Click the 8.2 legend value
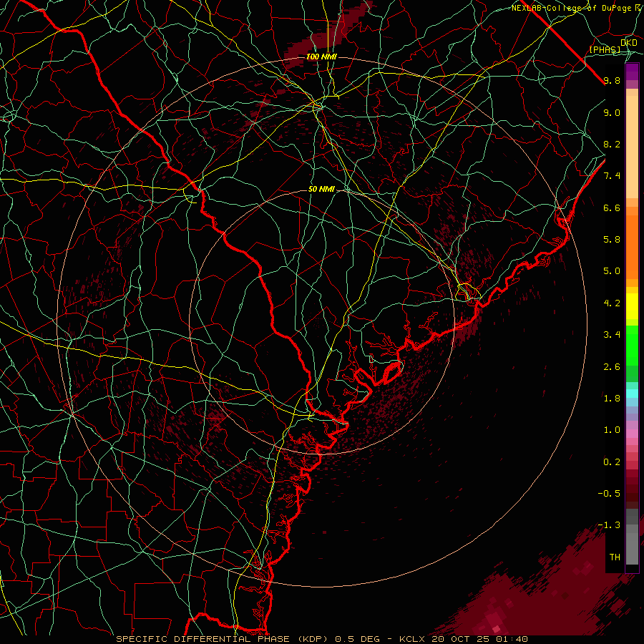644x644 pixels. coord(612,144)
